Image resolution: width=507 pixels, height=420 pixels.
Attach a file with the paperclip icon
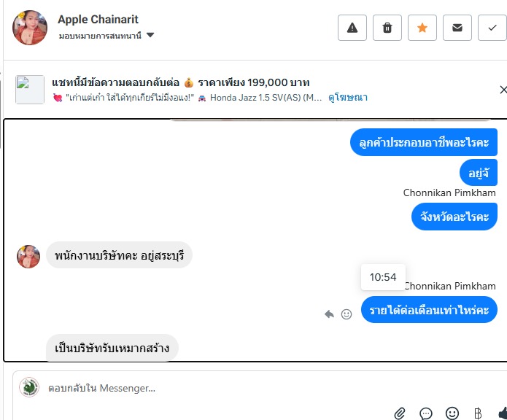tap(400, 413)
